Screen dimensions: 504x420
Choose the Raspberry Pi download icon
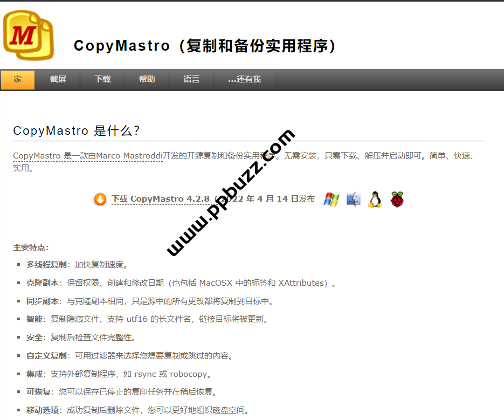(x=397, y=199)
